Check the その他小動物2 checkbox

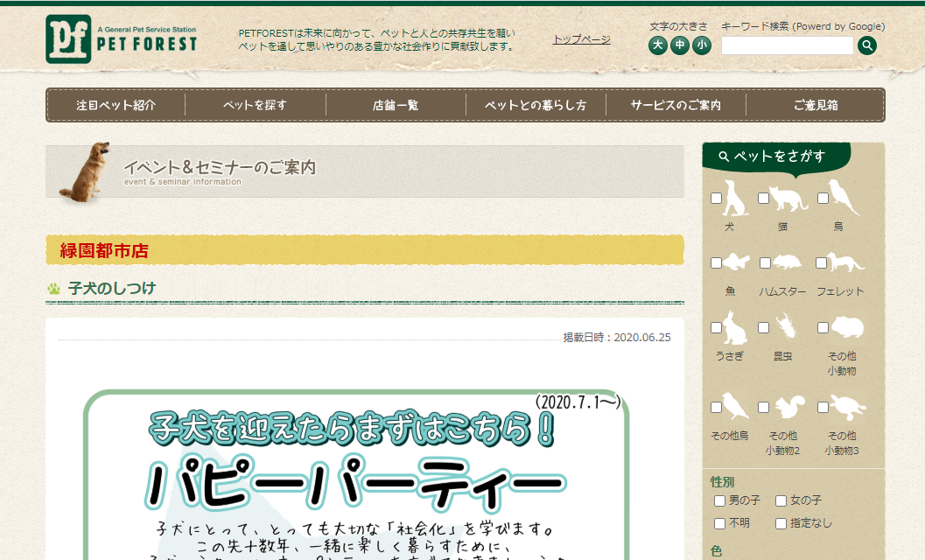click(763, 407)
